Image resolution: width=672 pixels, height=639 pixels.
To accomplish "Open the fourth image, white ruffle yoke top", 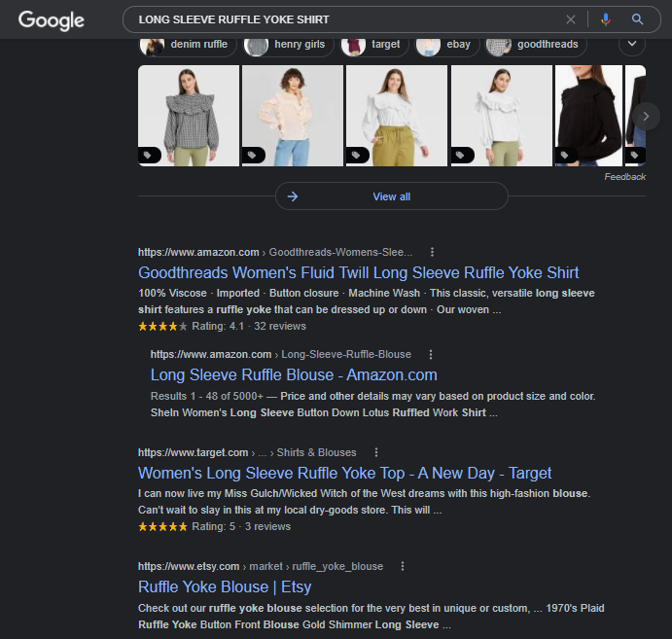I will [502, 116].
